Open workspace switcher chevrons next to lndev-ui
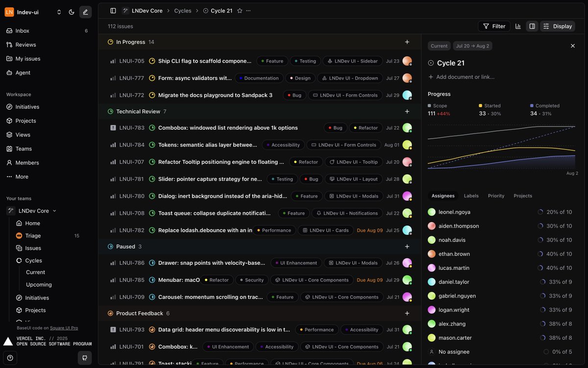Image resolution: width=588 pixels, height=368 pixels. point(59,12)
